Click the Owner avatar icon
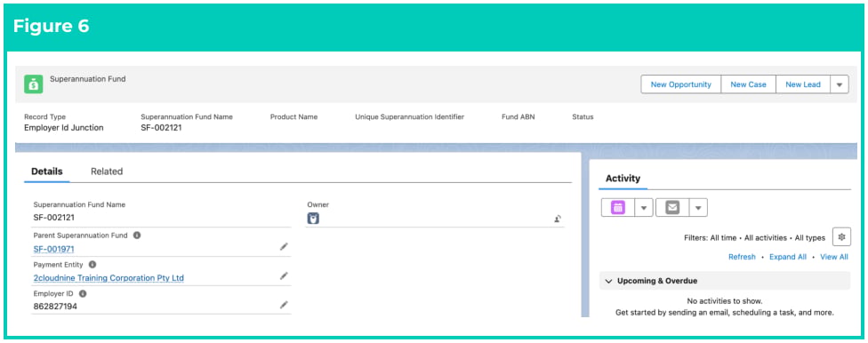Image resolution: width=868 pixels, height=343 pixels. click(x=313, y=219)
